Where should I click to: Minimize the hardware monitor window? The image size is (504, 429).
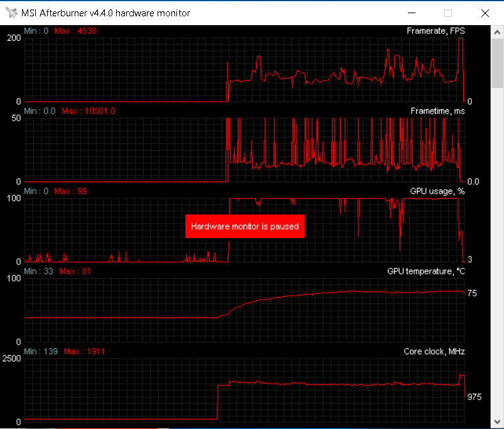click(x=412, y=13)
